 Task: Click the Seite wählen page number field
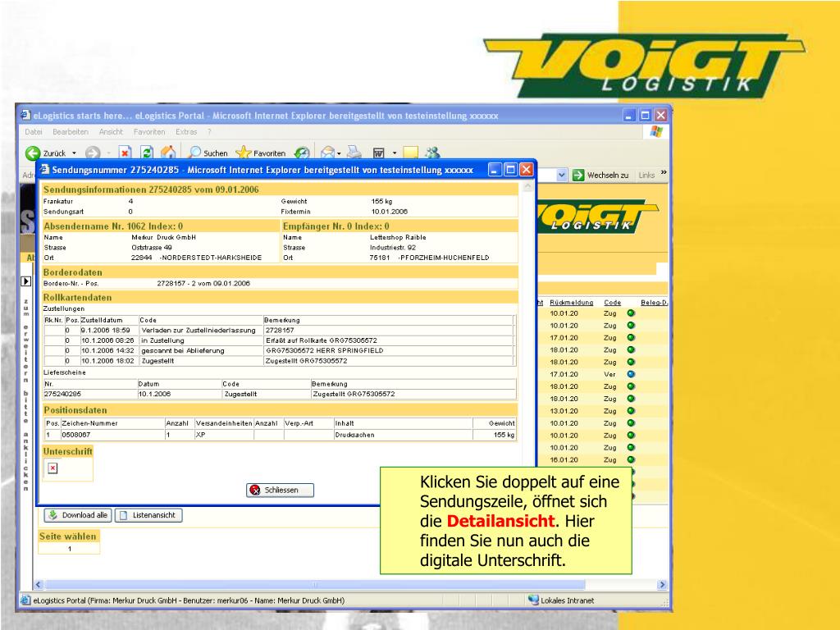coord(69,549)
